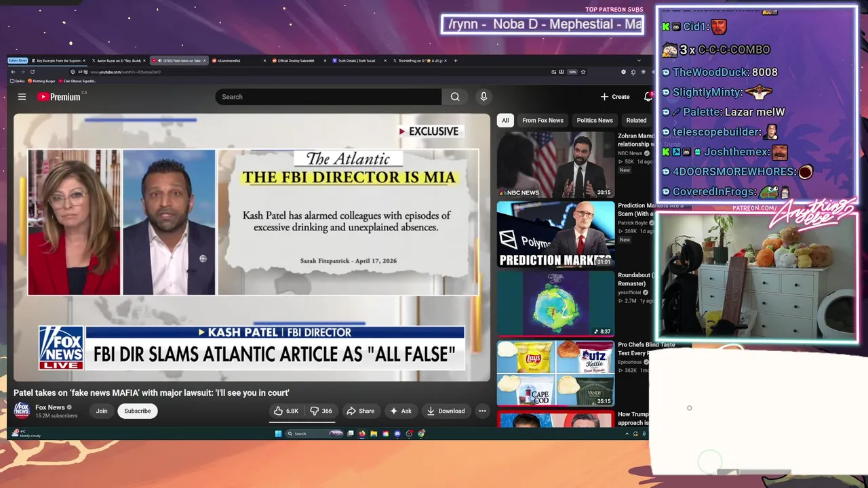Open the Roundabout 8:37 video thumbnail
The height and width of the screenshot is (488, 868).
555,304
